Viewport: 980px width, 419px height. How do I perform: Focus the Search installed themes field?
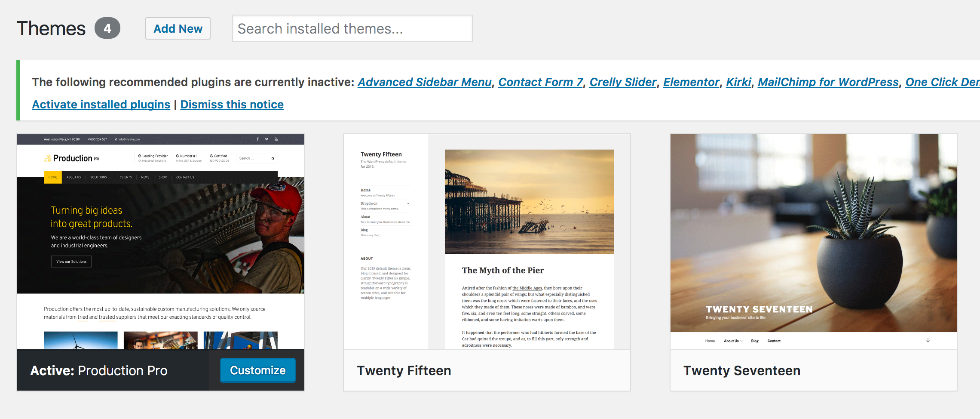point(352,28)
